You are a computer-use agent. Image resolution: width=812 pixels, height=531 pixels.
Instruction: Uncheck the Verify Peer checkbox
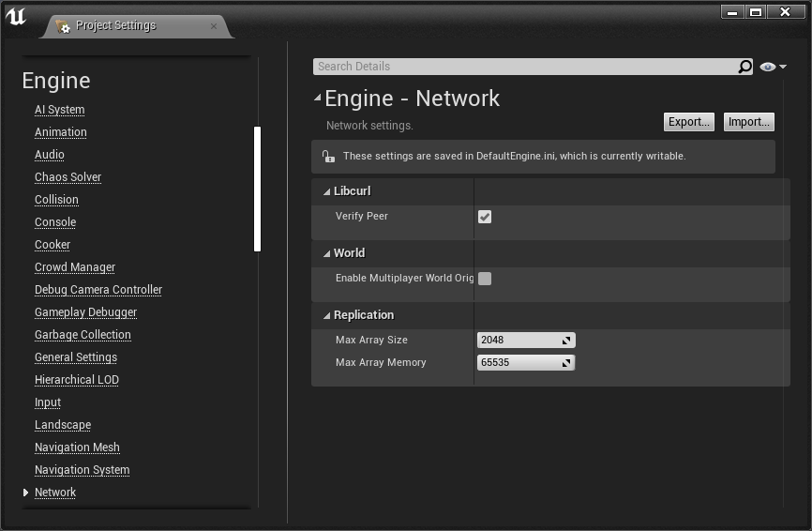pyautogui.click(x=485, y=217)
